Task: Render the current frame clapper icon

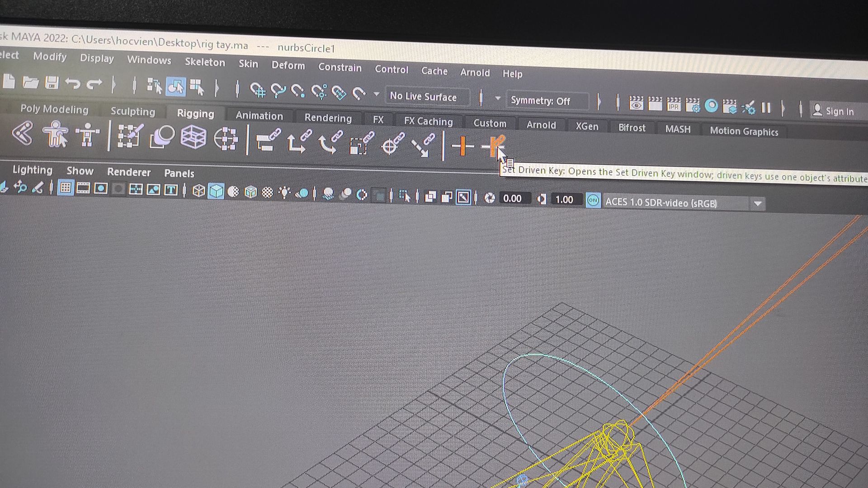Action: pos(655,104)
